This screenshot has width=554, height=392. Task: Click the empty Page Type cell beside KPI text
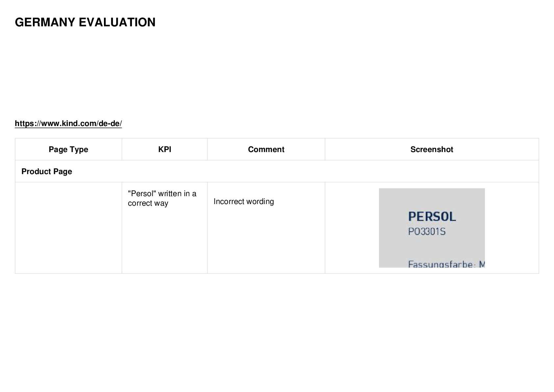68,228
